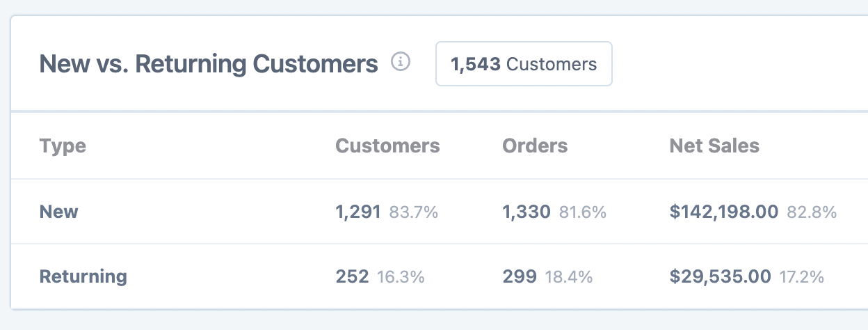Select the Customers column header
This screenshot has height=330, width=868.
[387, 146]
